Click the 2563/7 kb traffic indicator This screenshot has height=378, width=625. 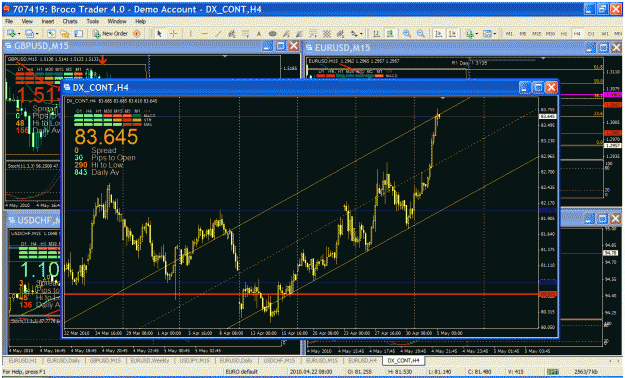pos(586,372)
